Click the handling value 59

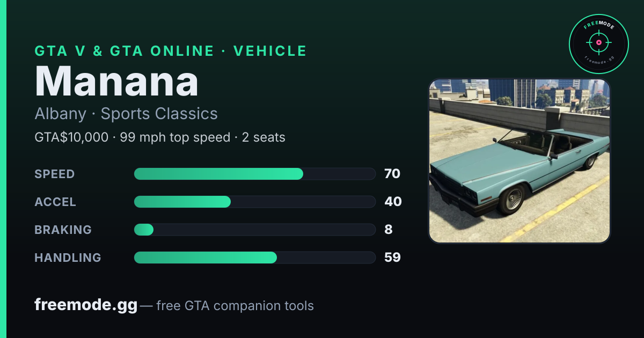point(392,258)
